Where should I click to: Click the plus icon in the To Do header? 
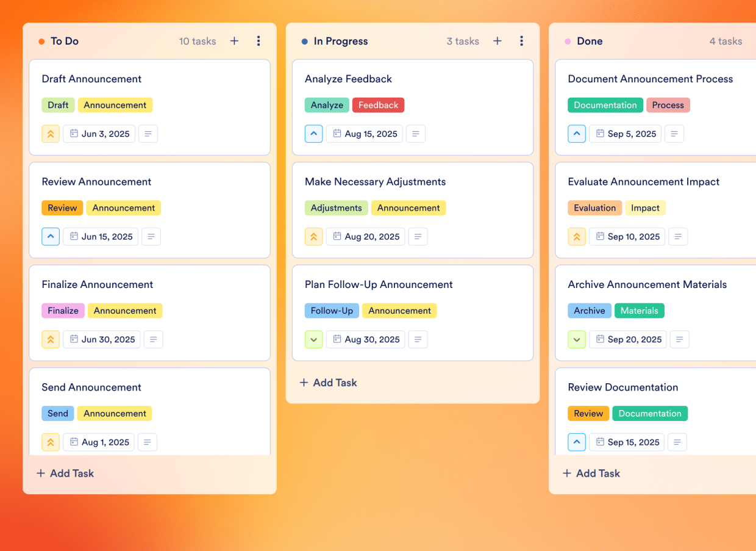point(234,41)
